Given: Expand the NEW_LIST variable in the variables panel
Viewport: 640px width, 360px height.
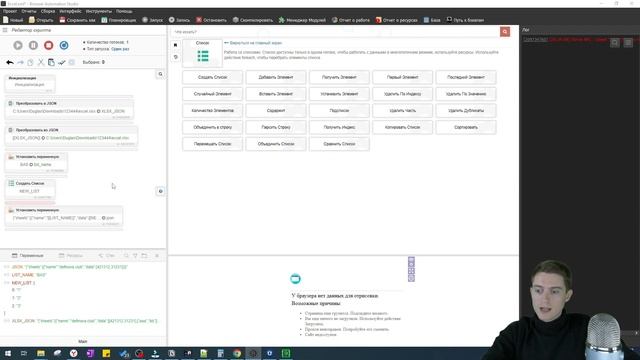Looking at the screenshot, I should tap(7, 283).
